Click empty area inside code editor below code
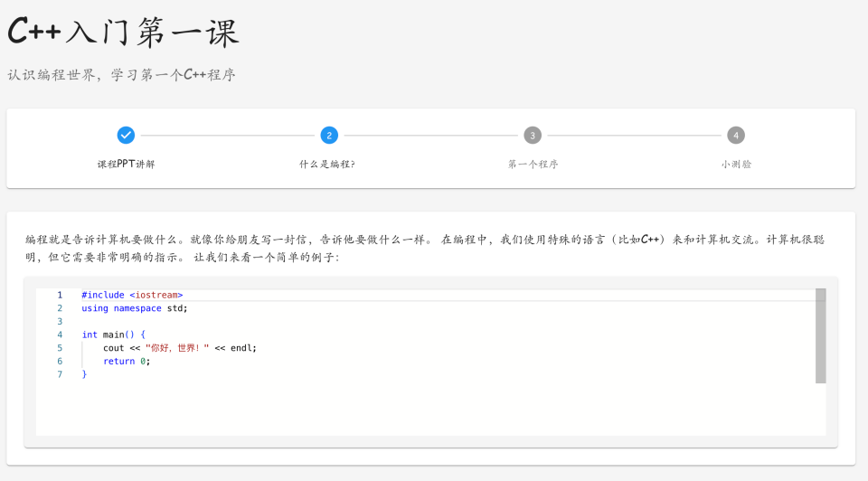The height and width of the screenshot is (481, 868). [x=425, y=410]
